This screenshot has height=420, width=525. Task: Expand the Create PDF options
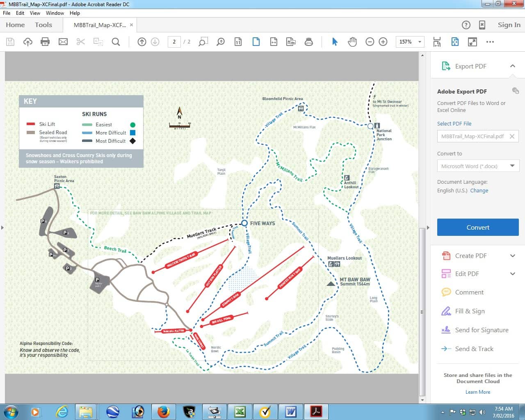tap(512, 256)
